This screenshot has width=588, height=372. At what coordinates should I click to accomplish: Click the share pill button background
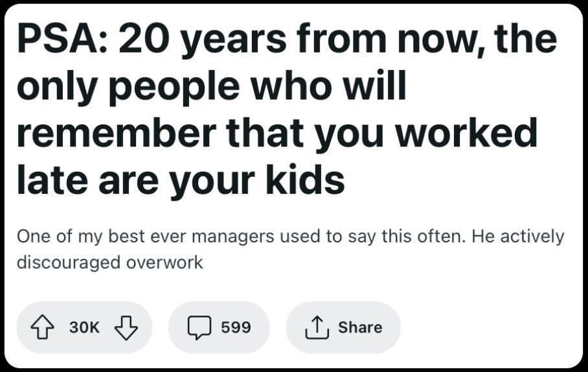(343, 327)
